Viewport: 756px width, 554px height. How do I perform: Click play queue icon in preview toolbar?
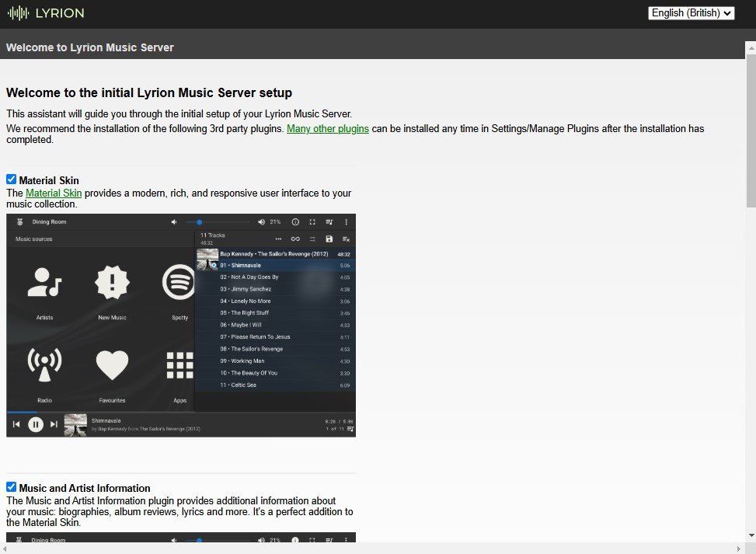pos(329,221)
